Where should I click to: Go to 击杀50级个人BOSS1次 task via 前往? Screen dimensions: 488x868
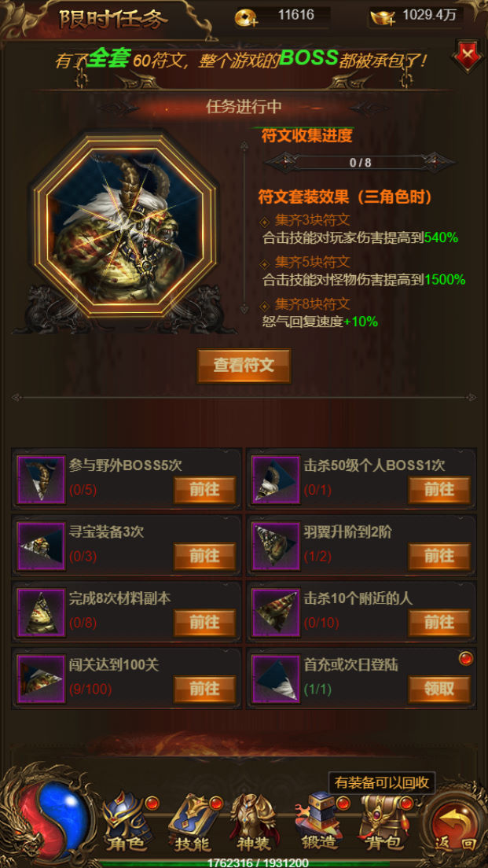(439, 490)
